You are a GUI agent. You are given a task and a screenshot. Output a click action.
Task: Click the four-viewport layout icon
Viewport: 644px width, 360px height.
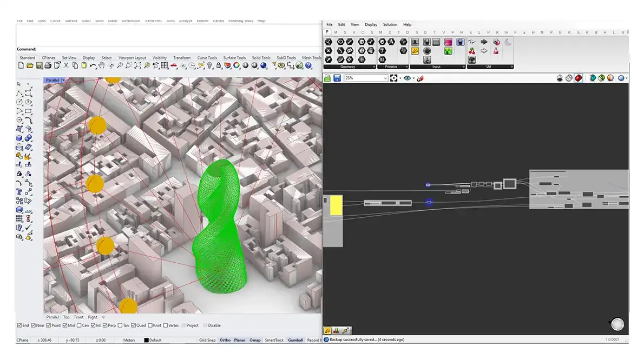165,65
